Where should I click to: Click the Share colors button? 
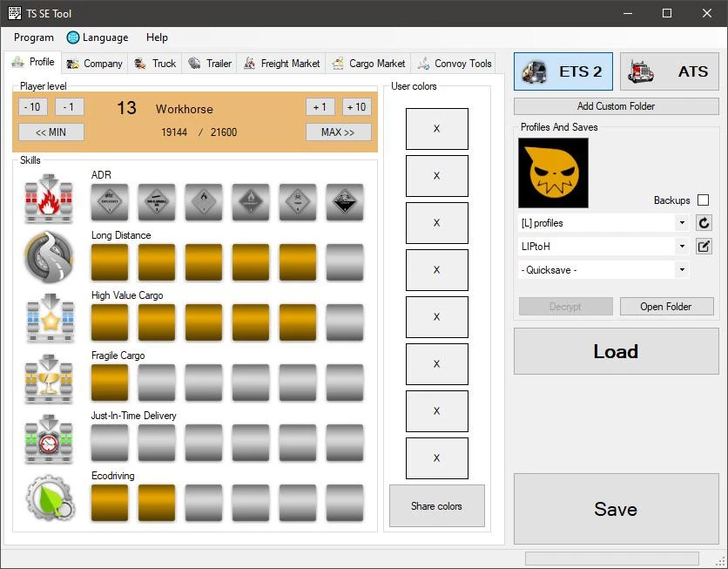coord(436,506)
